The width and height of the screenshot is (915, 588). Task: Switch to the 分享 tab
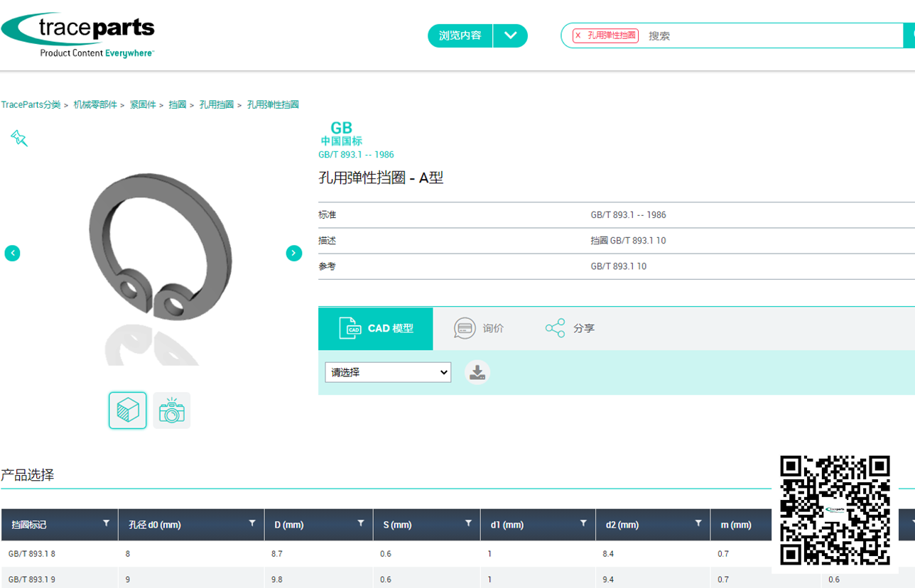570,328
